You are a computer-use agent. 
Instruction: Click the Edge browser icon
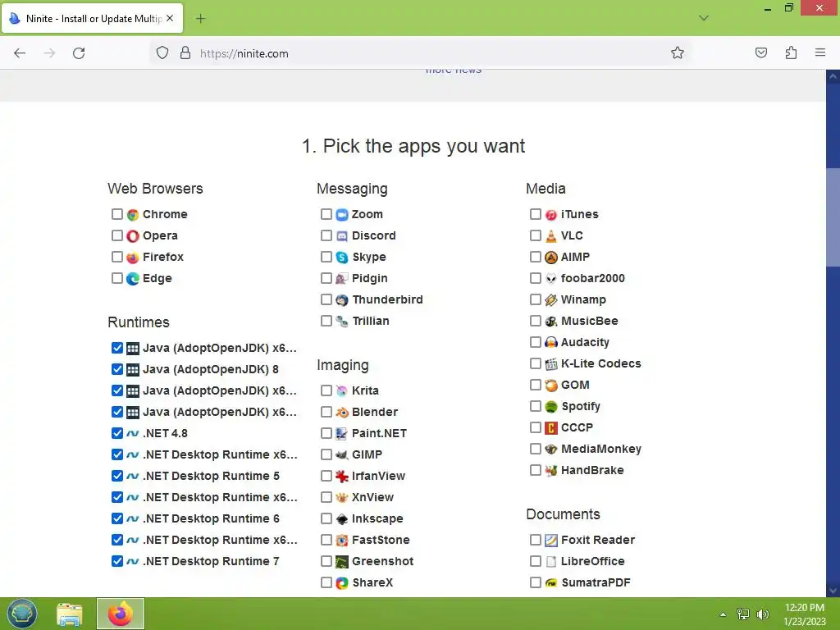(x=133, y=279)
